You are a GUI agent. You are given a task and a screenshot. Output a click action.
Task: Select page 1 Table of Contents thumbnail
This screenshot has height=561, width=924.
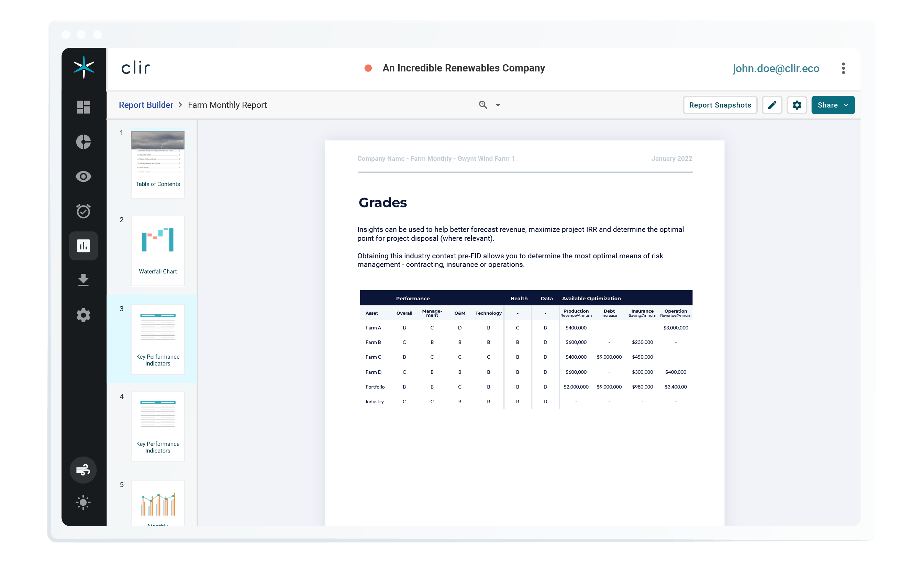click(x=157, y=164)
